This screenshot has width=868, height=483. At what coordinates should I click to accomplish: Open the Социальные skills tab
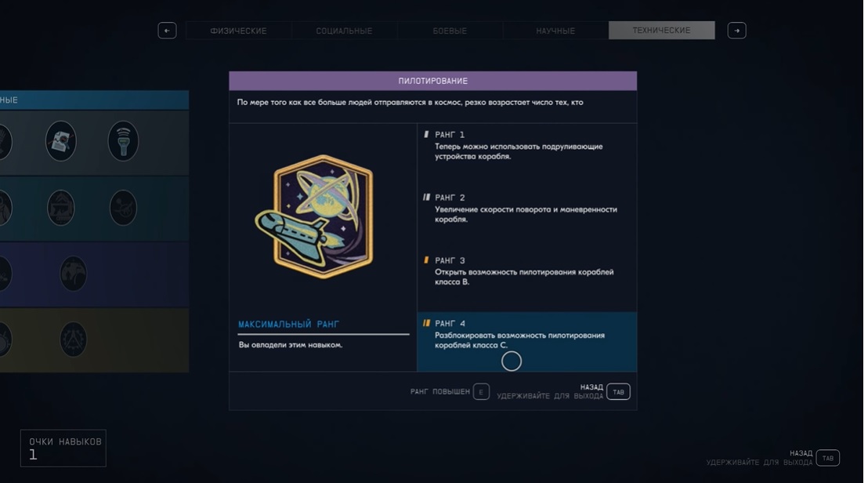(x=344, y=31)
